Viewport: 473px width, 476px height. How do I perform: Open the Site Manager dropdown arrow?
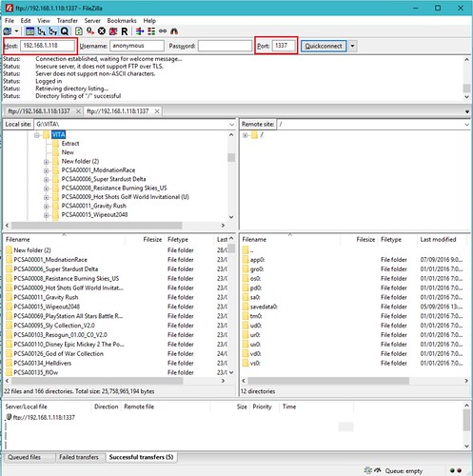pyautogui.click(x=16, y=31)
